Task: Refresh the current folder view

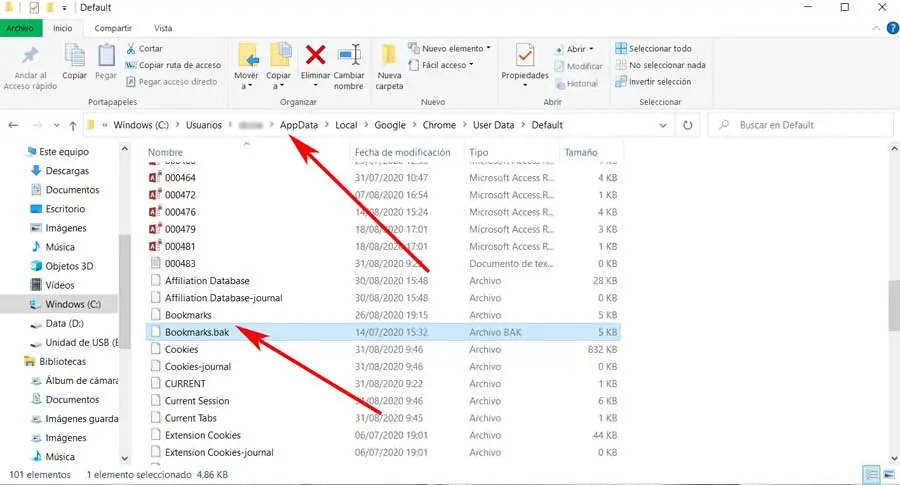Action: click(x=687, y=125)
